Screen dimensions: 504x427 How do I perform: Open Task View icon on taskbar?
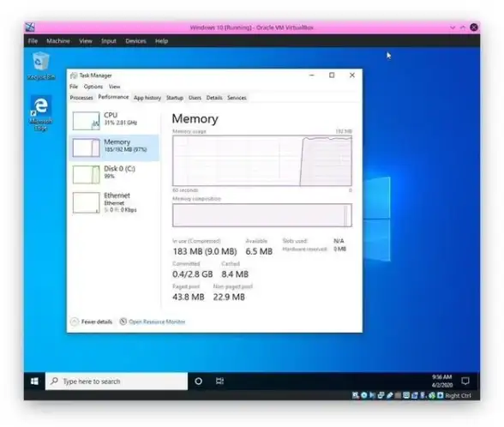219,382
